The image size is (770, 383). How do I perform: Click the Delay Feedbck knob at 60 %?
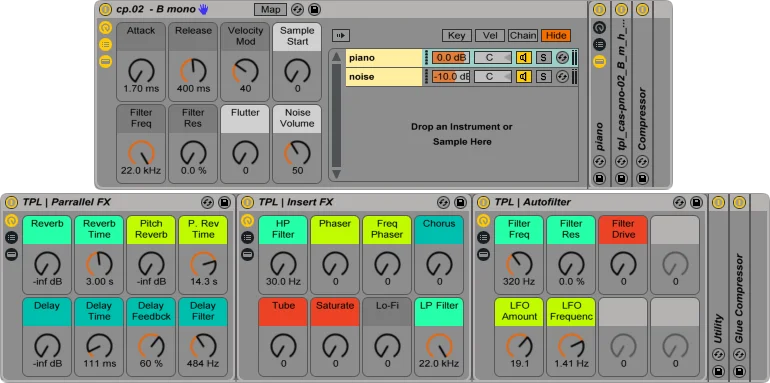coord(151,346)
